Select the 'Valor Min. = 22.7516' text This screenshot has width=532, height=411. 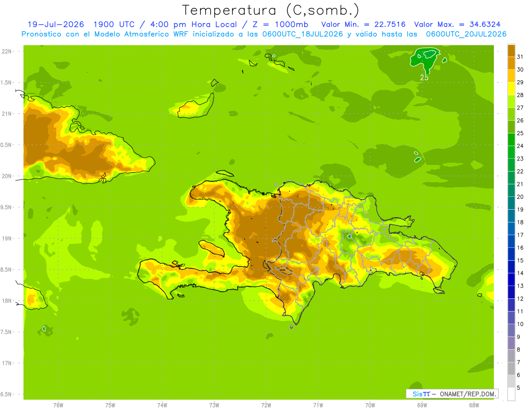click(x=363, y=24)
